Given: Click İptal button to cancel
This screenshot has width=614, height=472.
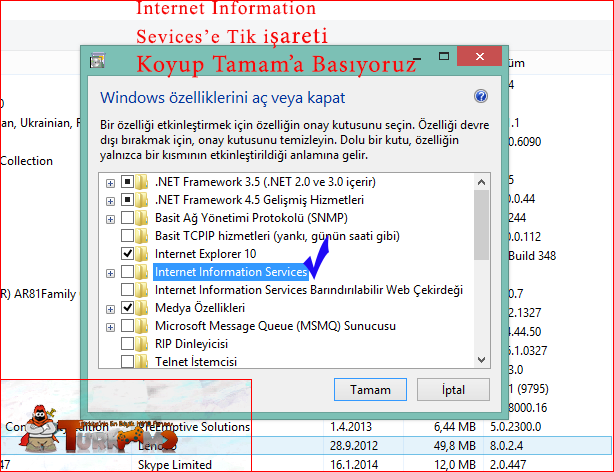Looking at the screenshot, I should 453,390.
